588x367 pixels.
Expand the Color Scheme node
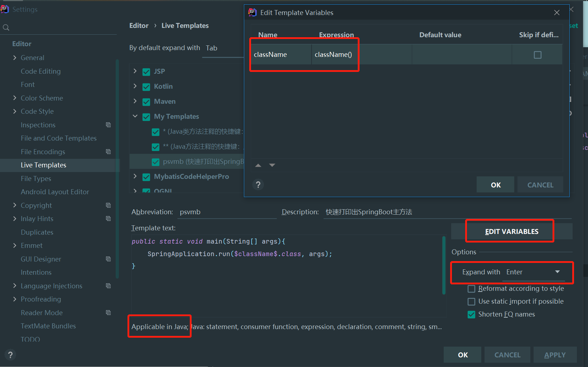tap(15, 98)
